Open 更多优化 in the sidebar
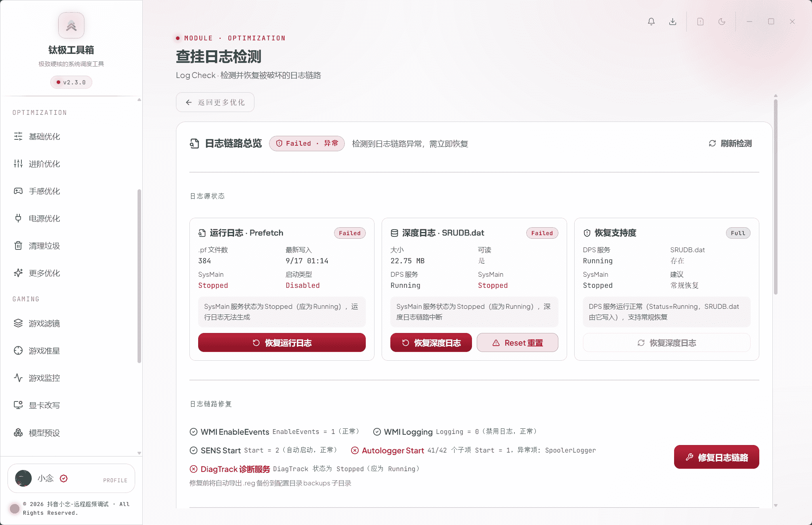Image resolution: width=812 pixels, height=525 pixels. coord(71,273)
